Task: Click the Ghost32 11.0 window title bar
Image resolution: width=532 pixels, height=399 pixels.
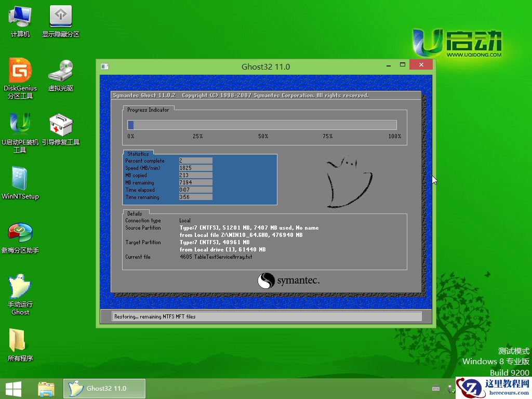Action: pos(265,66)
